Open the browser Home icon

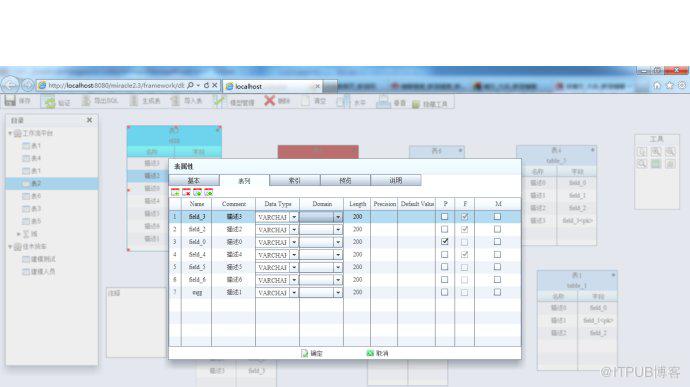tap(657, 85)
